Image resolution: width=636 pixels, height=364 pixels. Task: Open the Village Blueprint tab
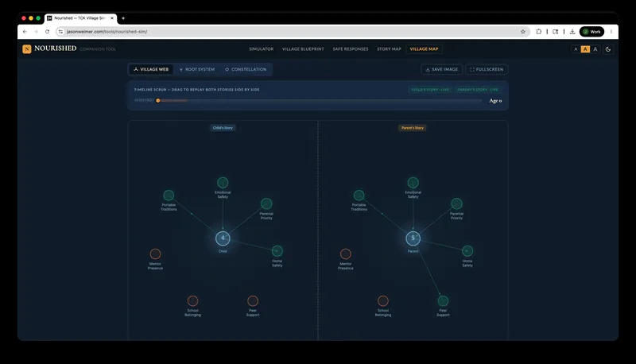point(303,49)
